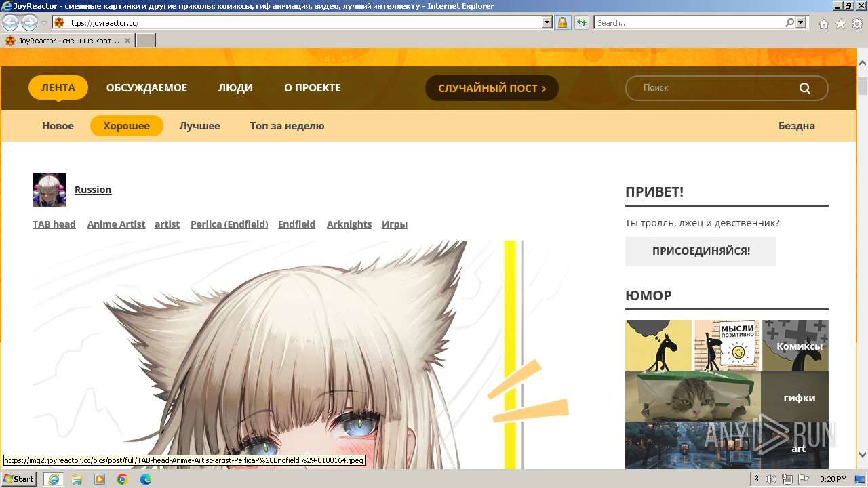Viewport: 868px width, 488px height.
Task: Open media player taskbar icon
Action: [100, 479]
